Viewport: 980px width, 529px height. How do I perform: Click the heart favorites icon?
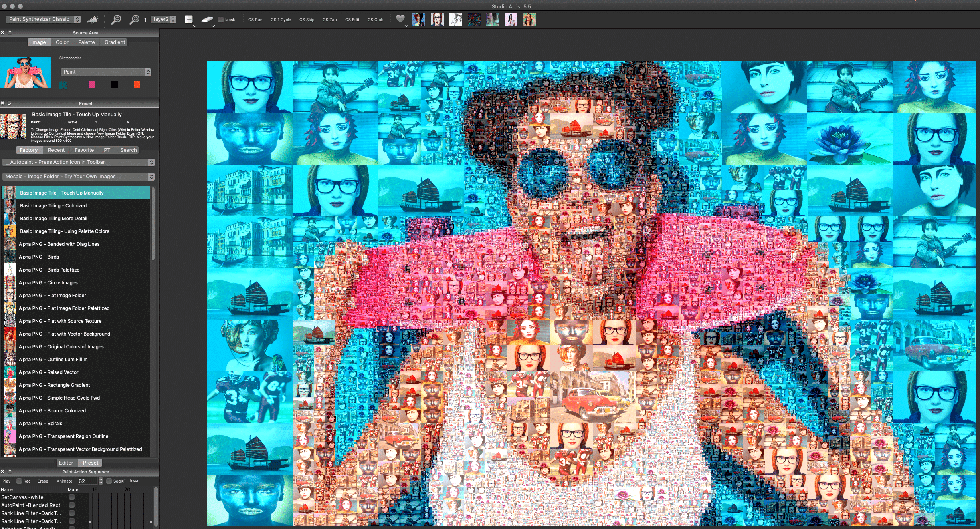click(400, 19)
